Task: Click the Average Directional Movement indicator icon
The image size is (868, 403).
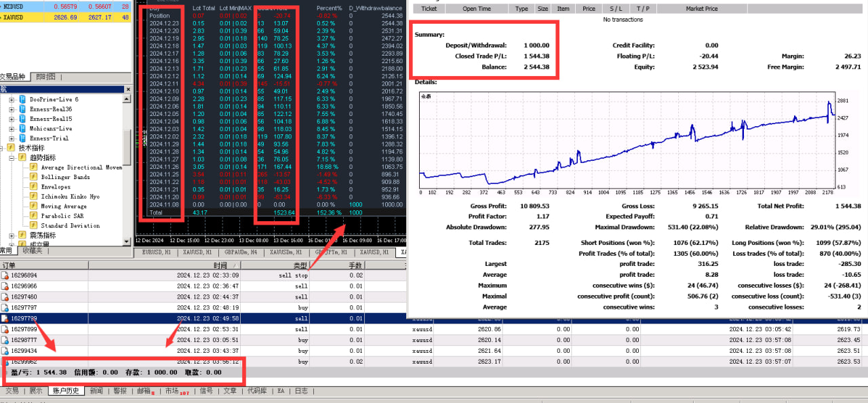Action: 33,167
